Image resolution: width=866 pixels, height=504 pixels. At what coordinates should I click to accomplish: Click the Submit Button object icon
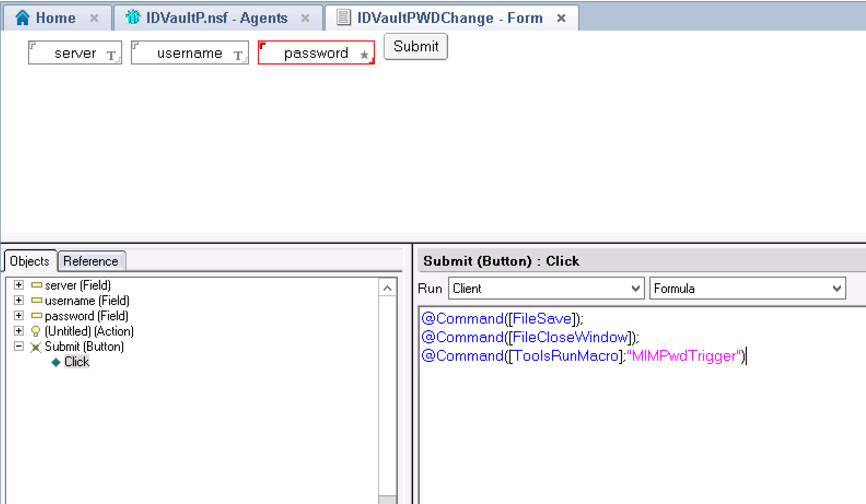click(36, 347)
